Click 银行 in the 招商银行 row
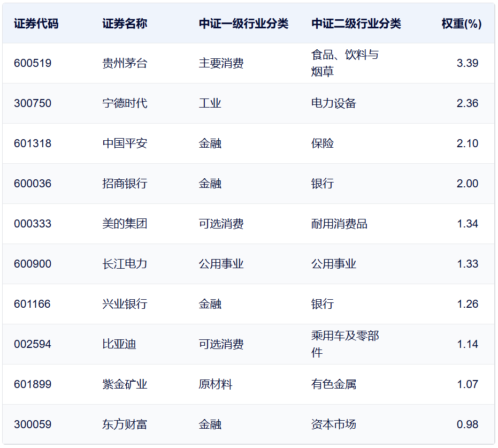Image resolution: width=498 pixels, height=448 pixels. pyautogui.click(x=323, y=184)
